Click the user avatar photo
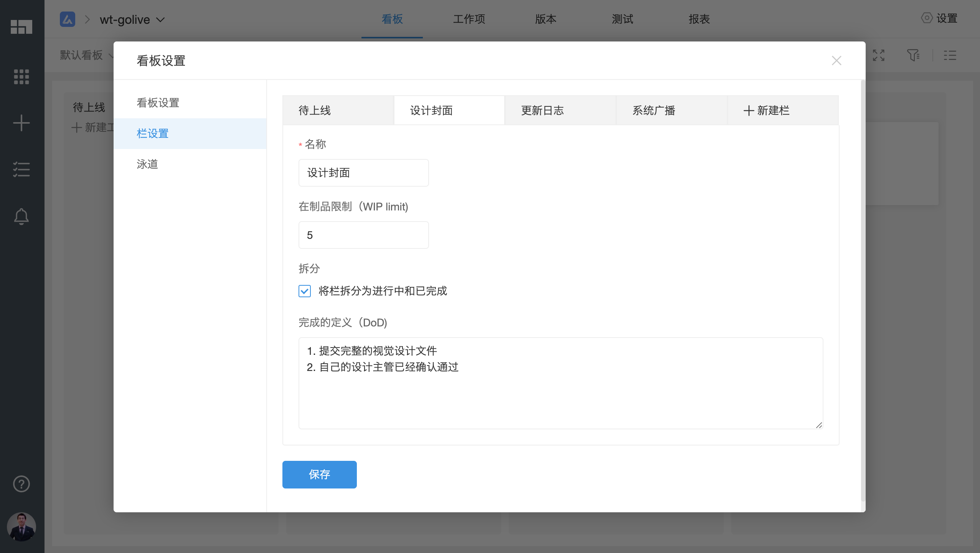 click(x=21, y=527)
